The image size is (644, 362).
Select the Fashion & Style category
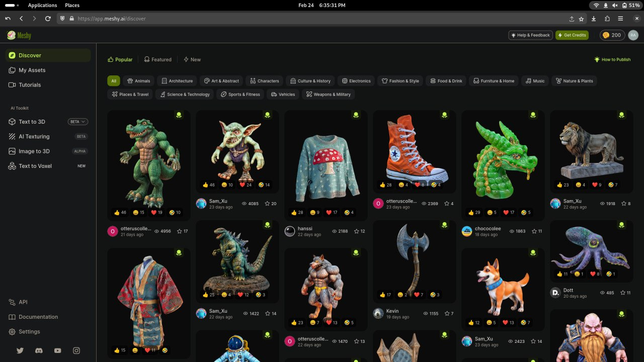point(400,81)
